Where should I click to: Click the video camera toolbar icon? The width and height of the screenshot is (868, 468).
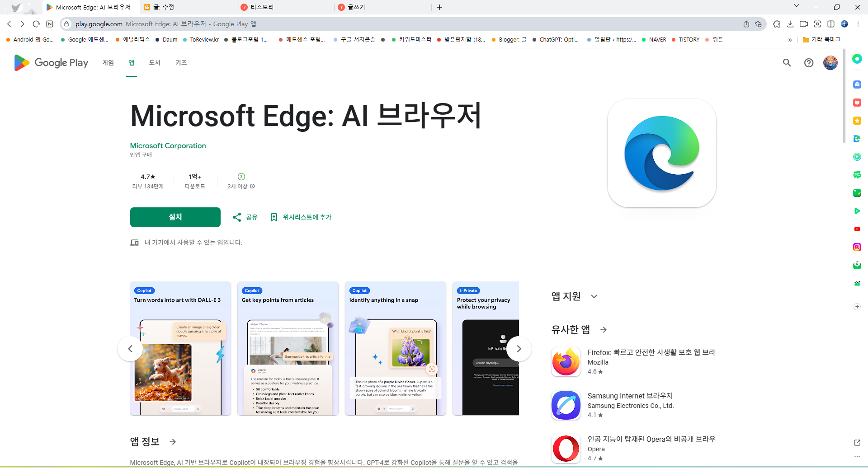point(804,24)
